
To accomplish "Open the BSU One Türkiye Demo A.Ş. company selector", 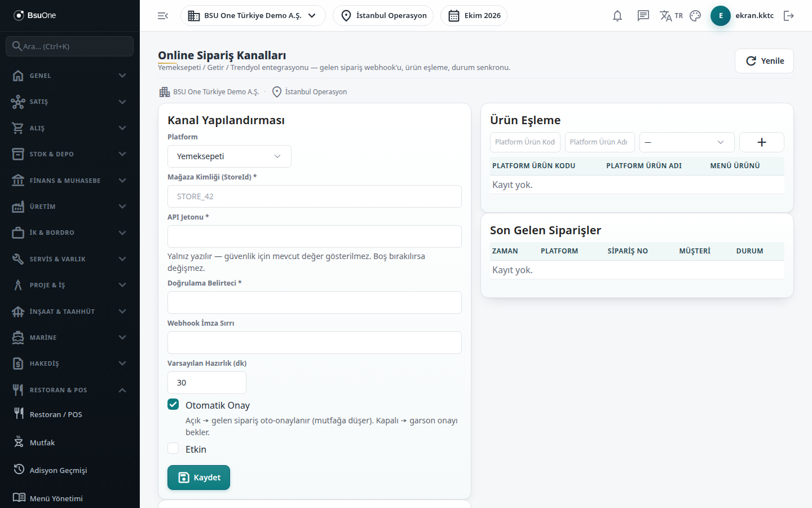I will pyautogui.click(x=253, y=16).
